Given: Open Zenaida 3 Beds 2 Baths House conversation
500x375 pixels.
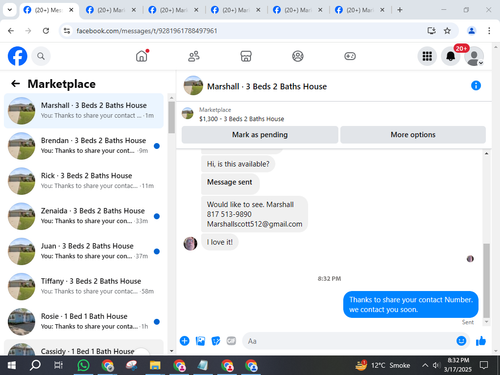Looking at the screenshot, I should (84, 216).
